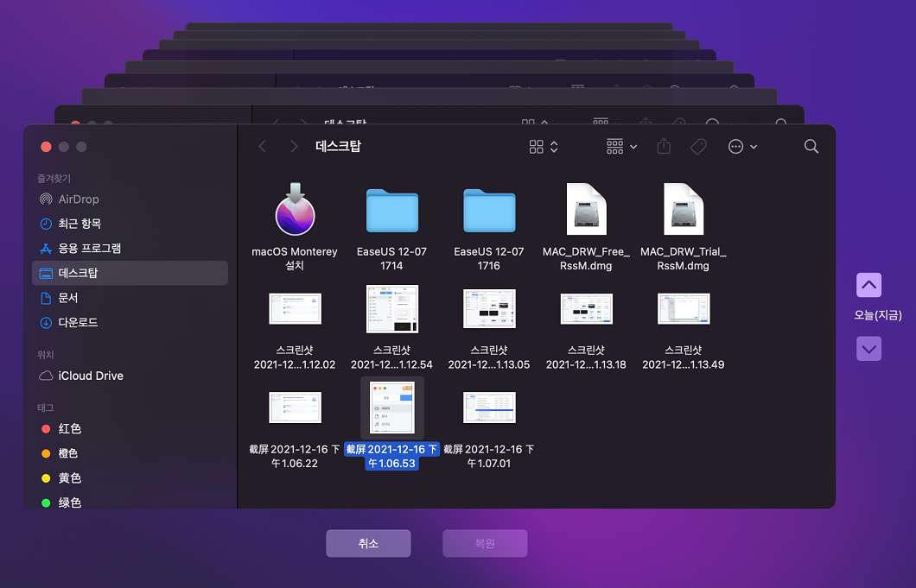Click the Share icon in the toolbar
916x588 pixels.
pos(664,146)
